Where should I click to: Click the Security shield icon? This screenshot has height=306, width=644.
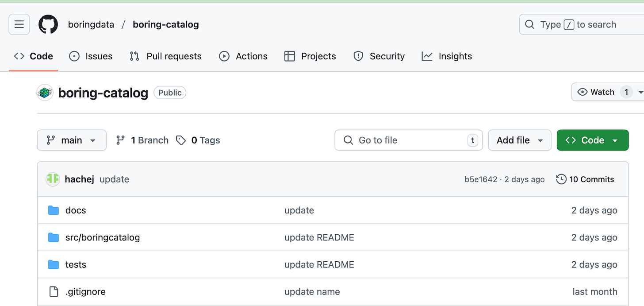pyautogui.click(x=358, y=56)
